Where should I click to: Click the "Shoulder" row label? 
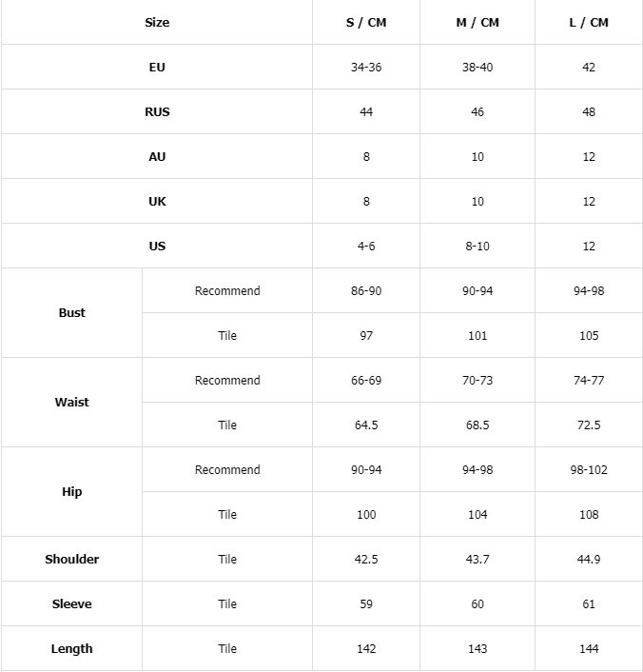click(72, 560)
